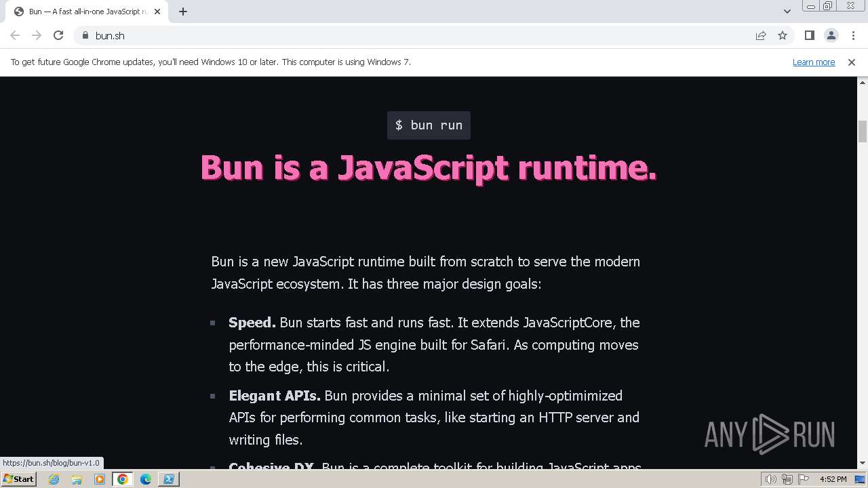Minimize the Chrome window
Viewport: 868px width, 488px height.
tap(810, 6)
